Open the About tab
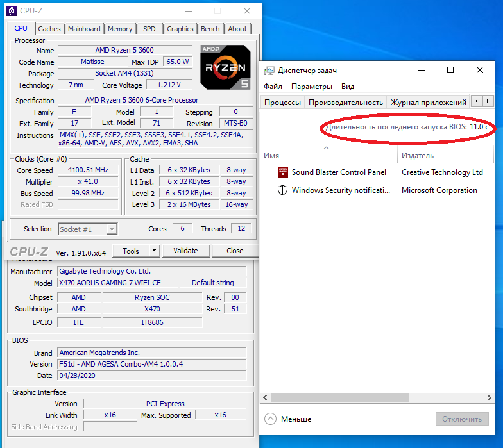This screenshot has height=448, width=503. point(237,29)
